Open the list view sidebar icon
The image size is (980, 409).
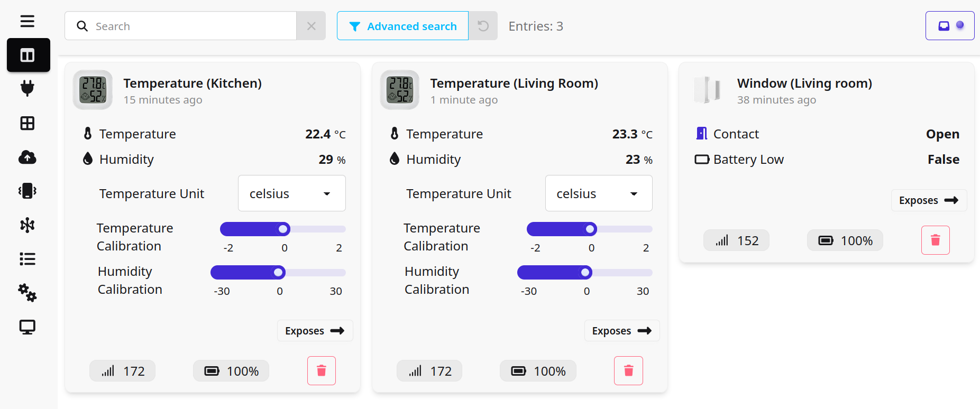[x=28, y=259]
